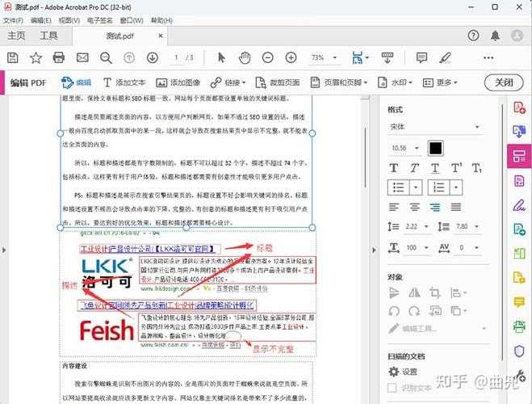Click the 添加文本 button
This screenshot has height=404, width=532.
tap(124, 82)
